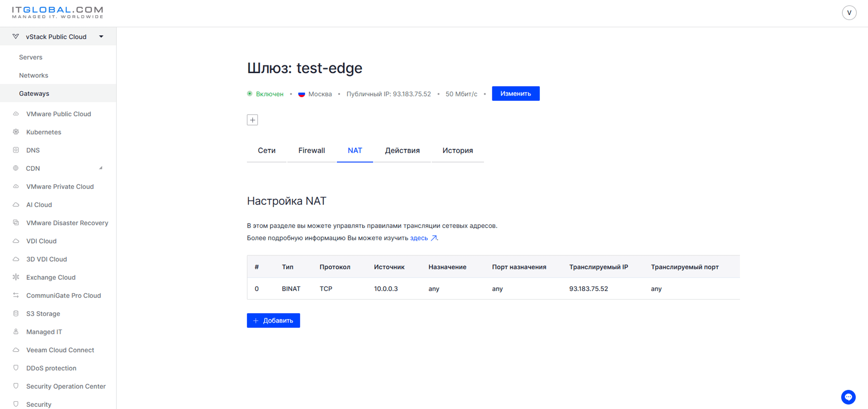
Task: Click the Протокол column header
Action: click(x=335, y=267)
